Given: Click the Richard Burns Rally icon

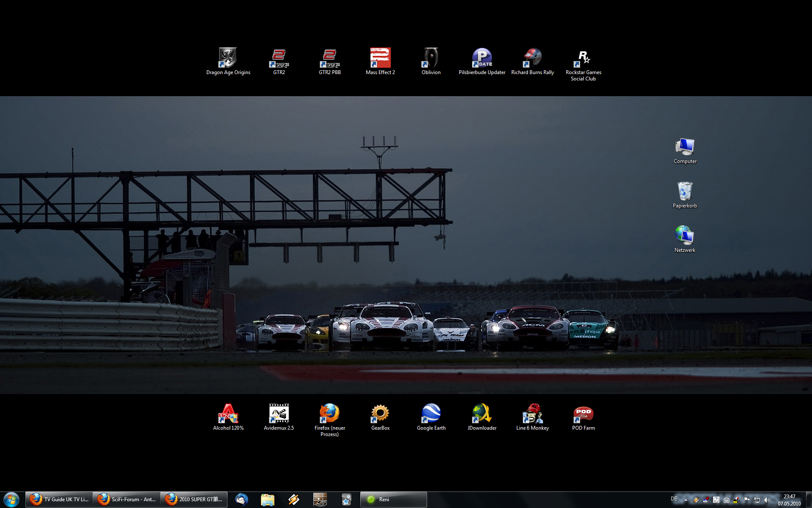Looking at the screenshot, I should coord(532,58).
